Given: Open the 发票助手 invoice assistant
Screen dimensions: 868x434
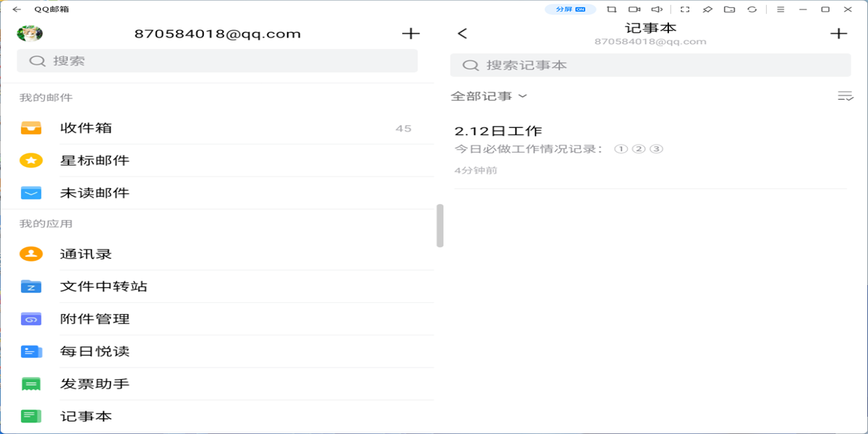Looking at the screenshot, I should [x=94, y=383].
